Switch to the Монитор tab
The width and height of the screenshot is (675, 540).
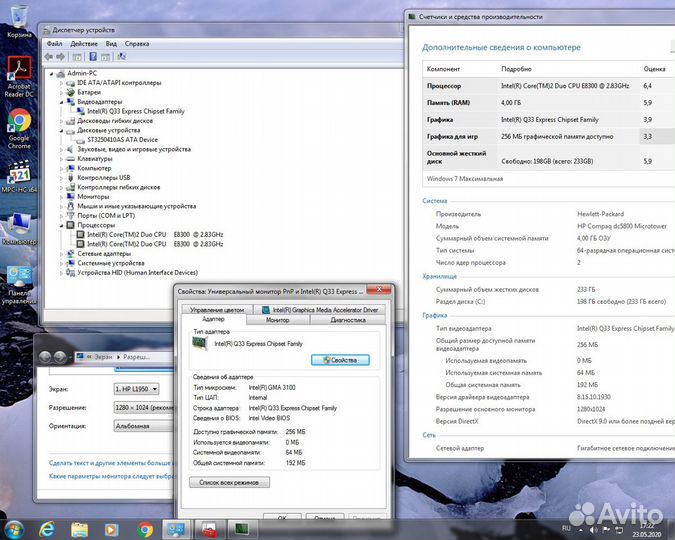point(278,320)
